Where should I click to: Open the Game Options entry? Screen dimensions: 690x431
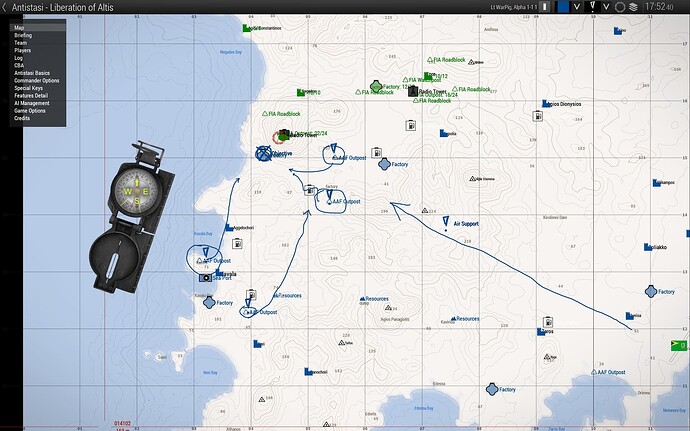(x=29, y=111)
